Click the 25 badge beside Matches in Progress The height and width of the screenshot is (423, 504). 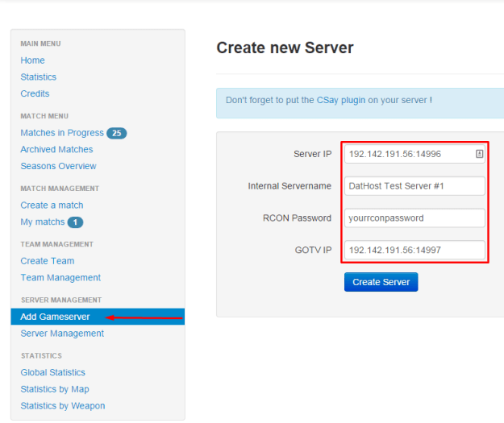pyautogui.click(x=117, y=133)
